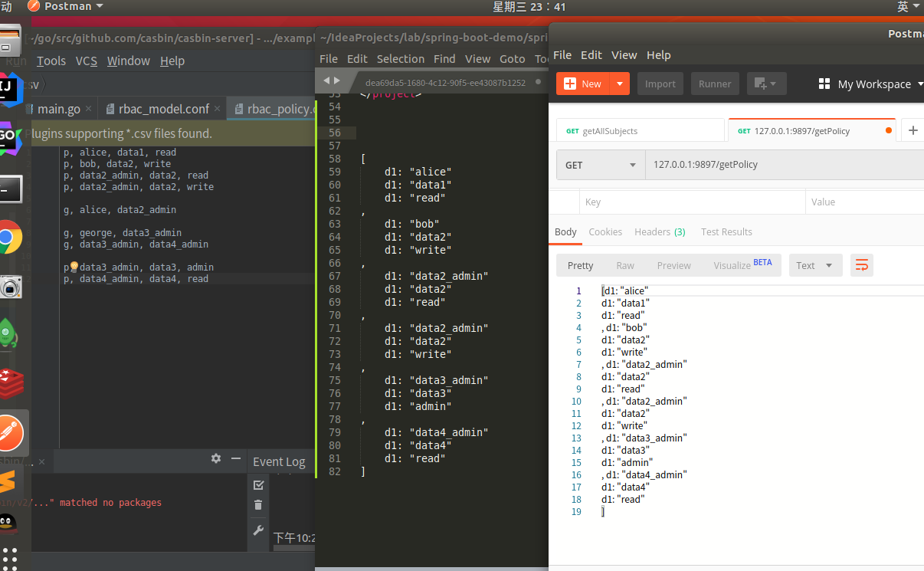Click the intention lightbulb in editor

[74, 267]
